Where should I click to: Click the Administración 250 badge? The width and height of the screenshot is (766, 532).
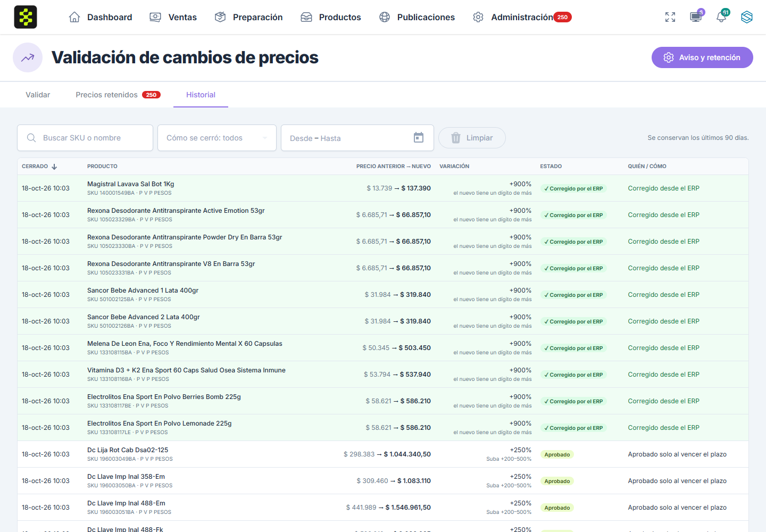(562, 17)
